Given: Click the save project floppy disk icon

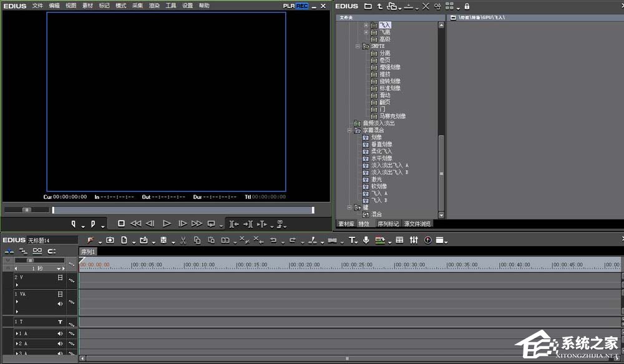Looking at the screenshot, I should [163, 240].
